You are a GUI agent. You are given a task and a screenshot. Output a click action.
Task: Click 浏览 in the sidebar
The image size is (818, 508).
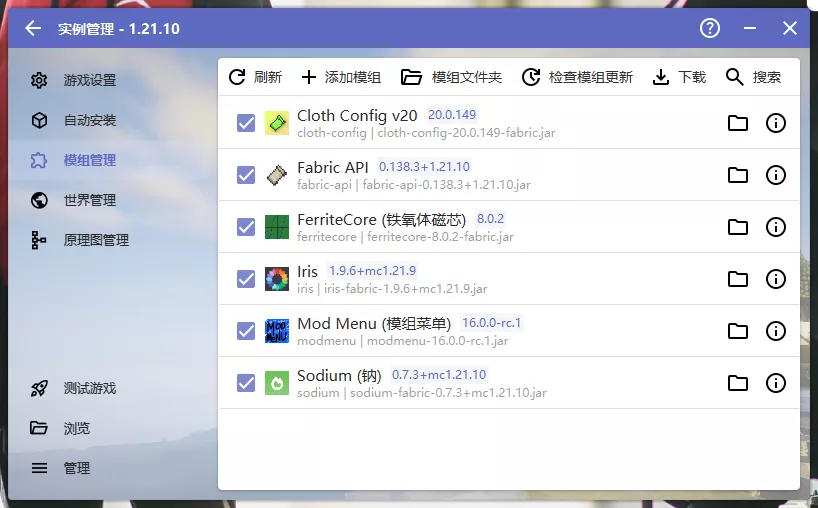pyautogui.click(x=112, y=428)
